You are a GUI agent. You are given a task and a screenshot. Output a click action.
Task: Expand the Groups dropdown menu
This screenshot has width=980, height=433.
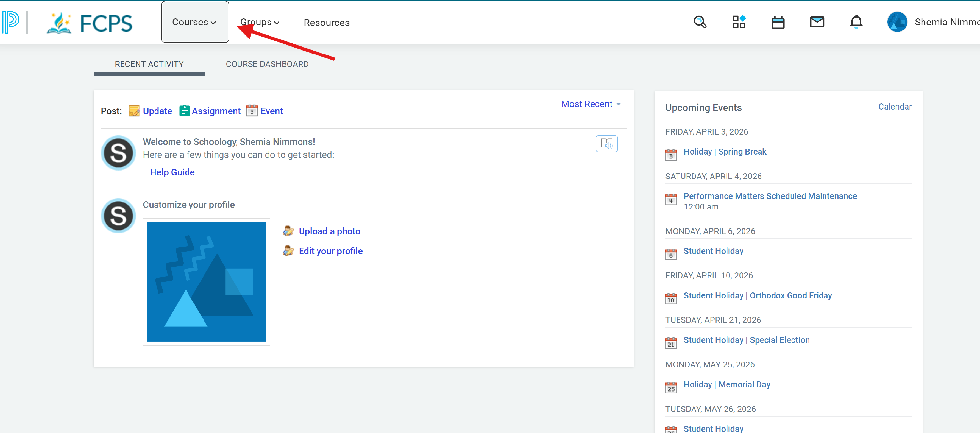(260, 22)
